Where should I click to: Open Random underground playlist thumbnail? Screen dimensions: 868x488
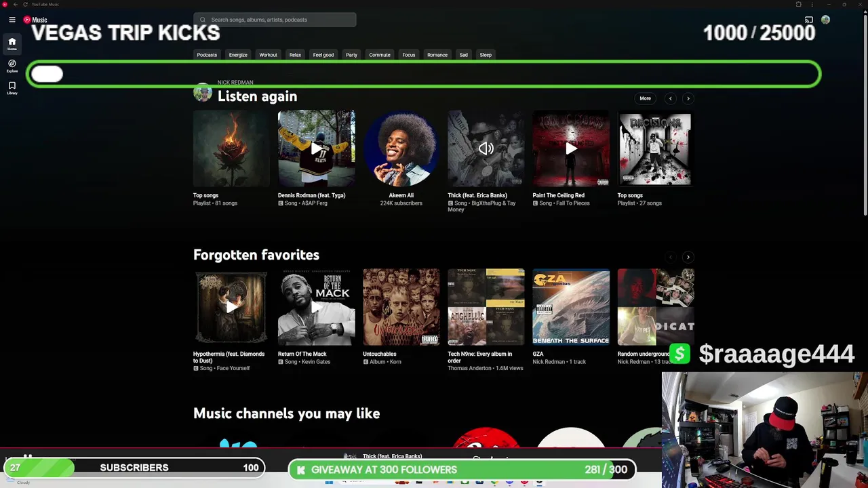tap(656, 307)
